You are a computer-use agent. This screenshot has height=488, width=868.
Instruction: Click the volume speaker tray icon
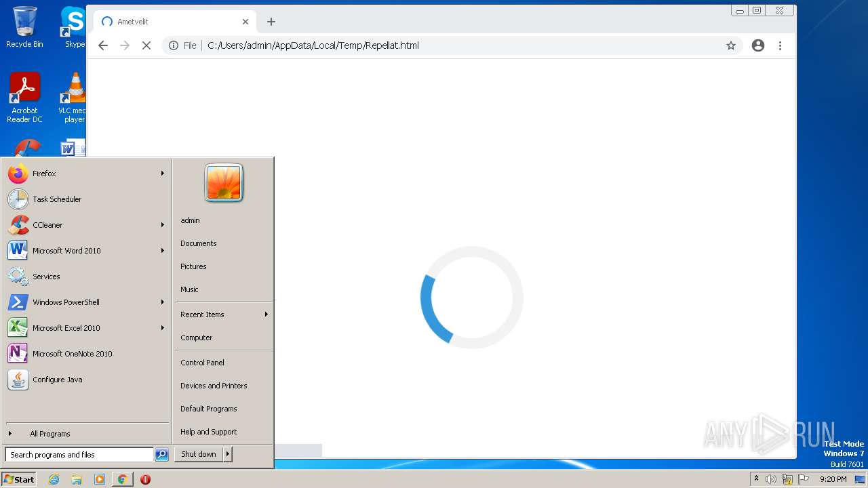pos(771,479)
